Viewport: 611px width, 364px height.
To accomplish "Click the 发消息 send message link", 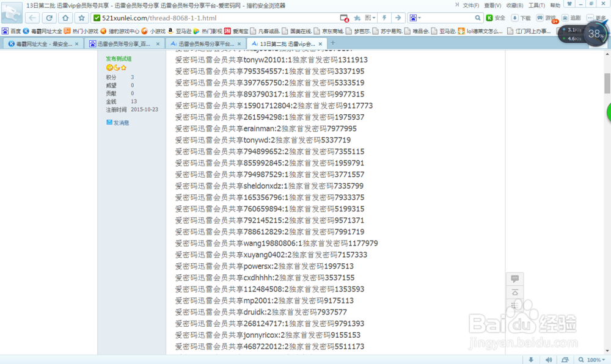I will pos(121,123).
